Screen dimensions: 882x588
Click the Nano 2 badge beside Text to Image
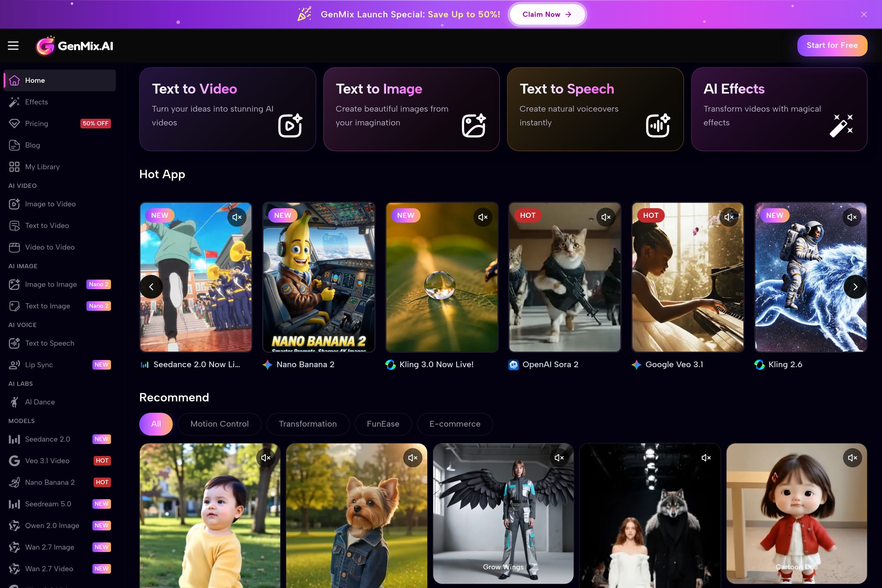tap(99, 306)
